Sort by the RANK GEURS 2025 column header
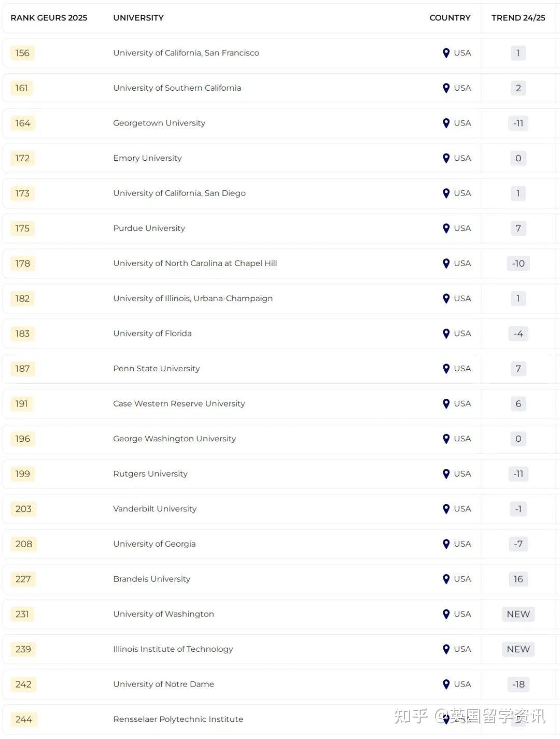The height and width of the screenshot is (739, 560). pyautogui.click(x=49, y=18)
